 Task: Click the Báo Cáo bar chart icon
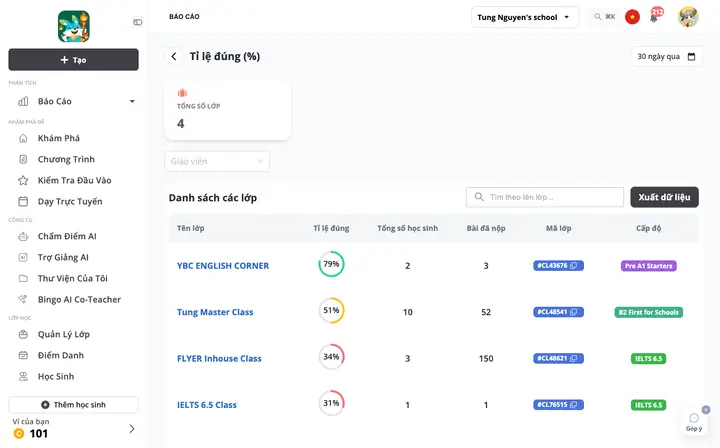tap(23, 101)
